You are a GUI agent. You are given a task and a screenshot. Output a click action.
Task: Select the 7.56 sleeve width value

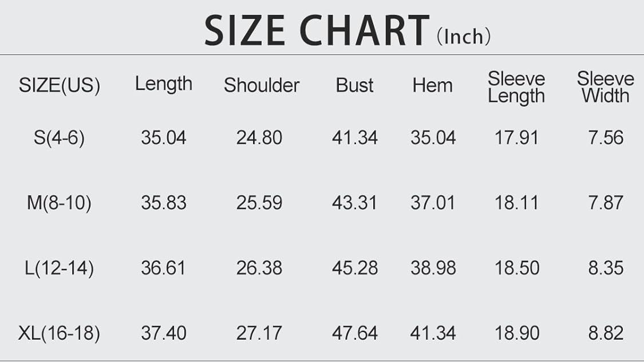606,138
